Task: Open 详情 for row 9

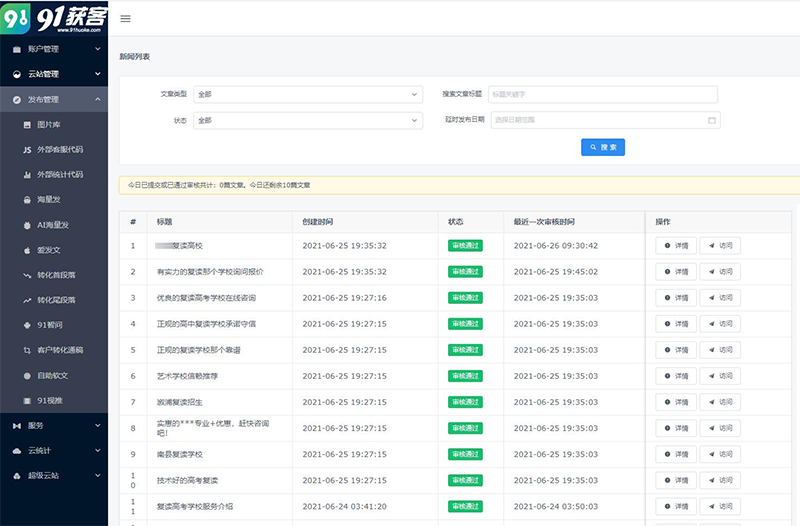Action: (x=676, y=454)
